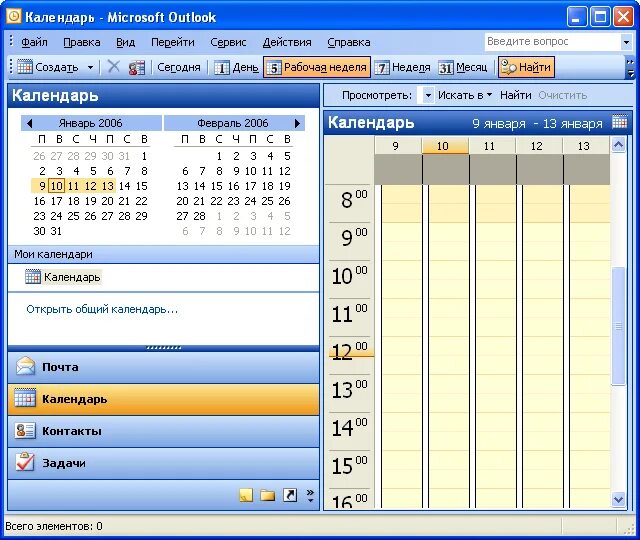The width and height of the screenshot is (640, 540).
Task: Toggle the Найти find toolbar button
Action: 526,67
